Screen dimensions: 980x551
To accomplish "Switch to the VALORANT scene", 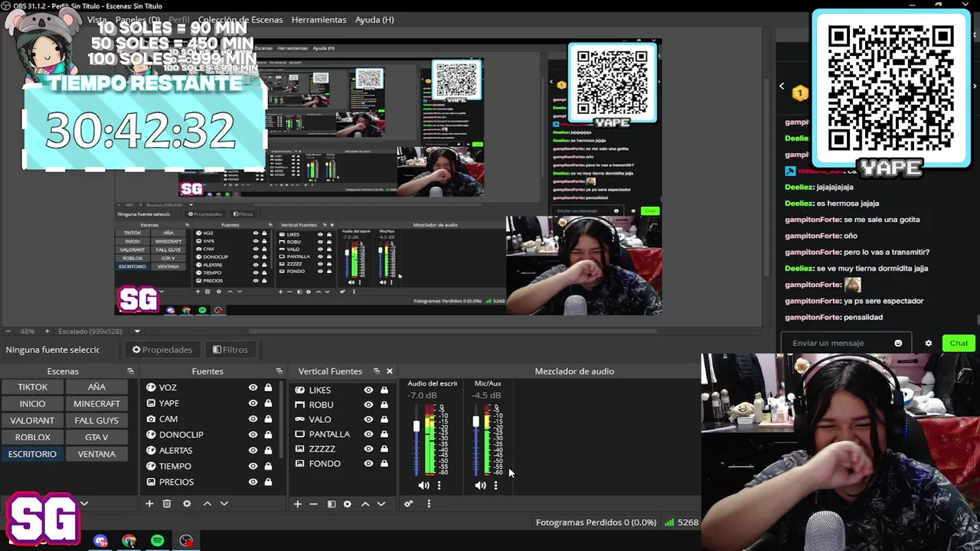I will pos(32,420).
